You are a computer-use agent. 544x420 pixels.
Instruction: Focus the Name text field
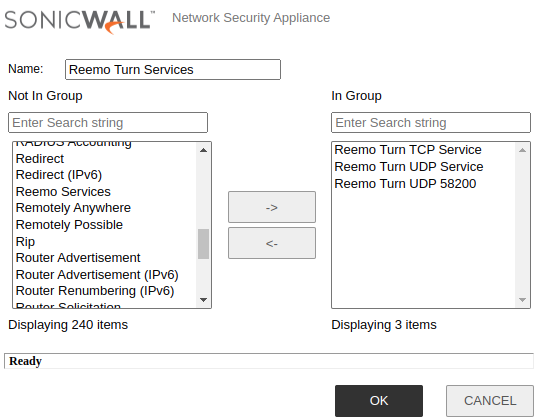(x=173, y=69)
